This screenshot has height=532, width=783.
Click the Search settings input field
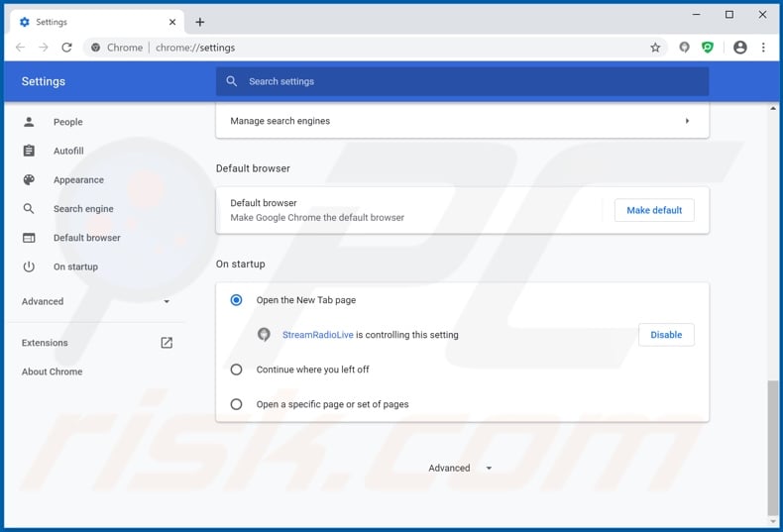tap(466, 81)
